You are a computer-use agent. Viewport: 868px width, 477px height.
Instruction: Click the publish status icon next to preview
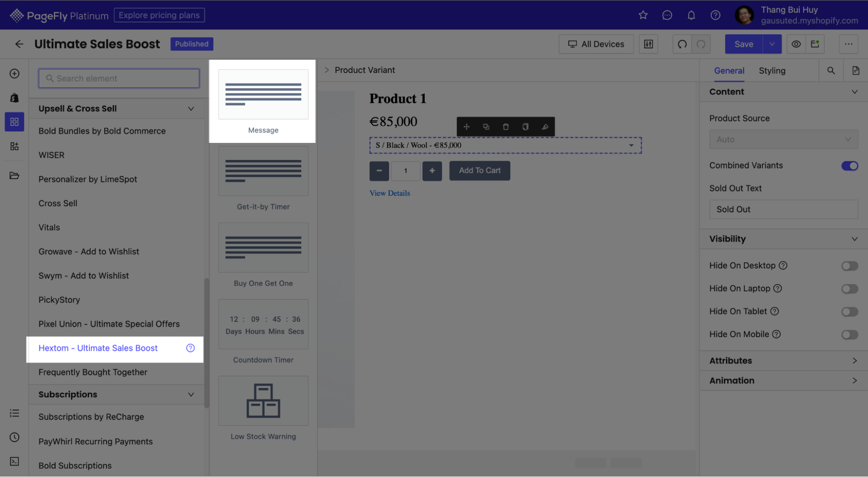tap(815, 44)
